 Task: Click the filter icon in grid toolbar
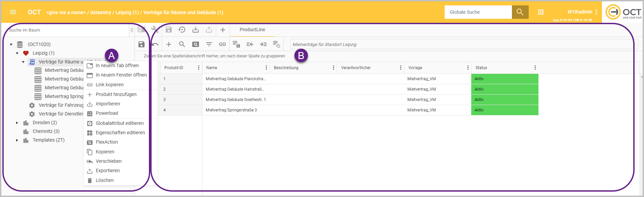[x=209, y=44]
